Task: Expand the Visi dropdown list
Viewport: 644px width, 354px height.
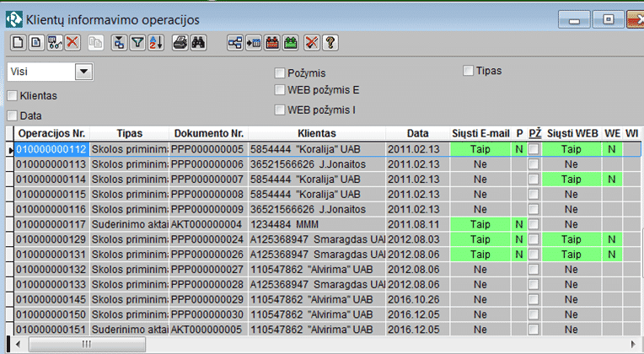Action: point(83,72)
